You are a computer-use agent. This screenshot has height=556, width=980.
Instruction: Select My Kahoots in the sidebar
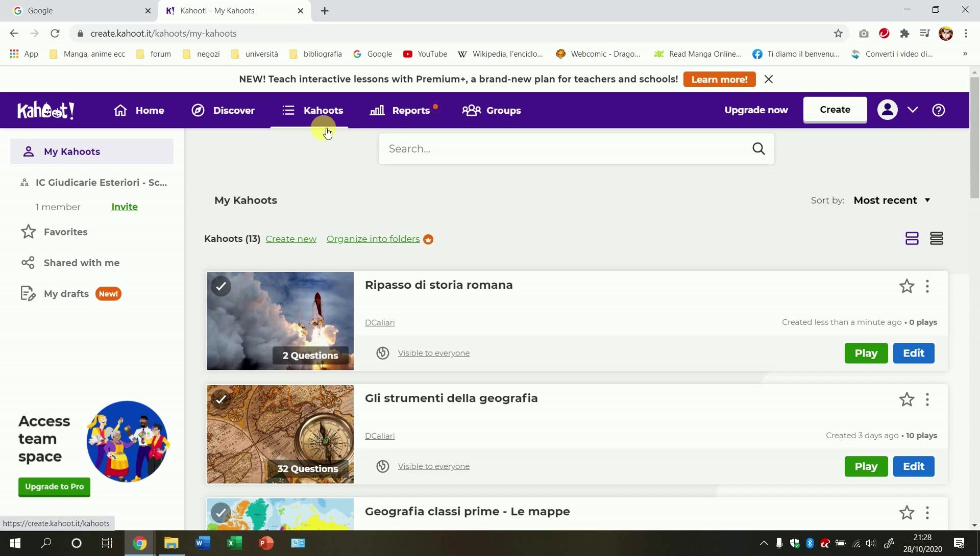[x=92, y=151]
